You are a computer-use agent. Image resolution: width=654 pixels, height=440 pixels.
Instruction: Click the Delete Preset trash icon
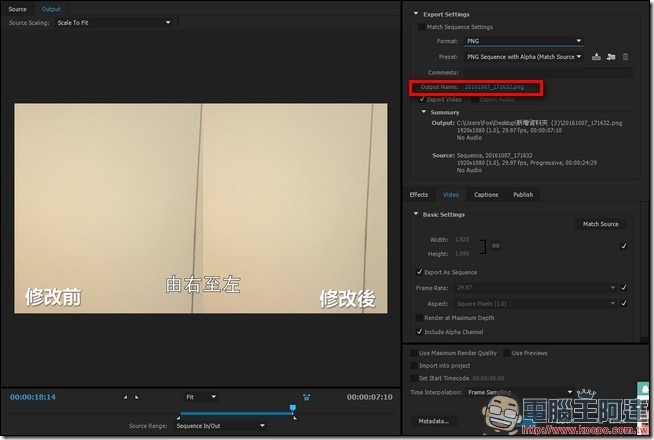pyautogui.click(x=625, y=57)
